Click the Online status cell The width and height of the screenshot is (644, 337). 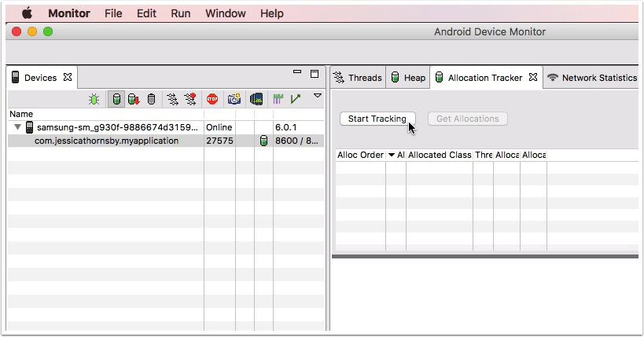click(219, 127)
